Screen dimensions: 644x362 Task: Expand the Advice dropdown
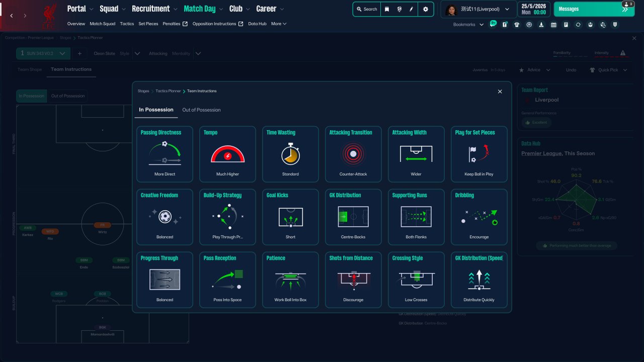click(x=534, y=70)
